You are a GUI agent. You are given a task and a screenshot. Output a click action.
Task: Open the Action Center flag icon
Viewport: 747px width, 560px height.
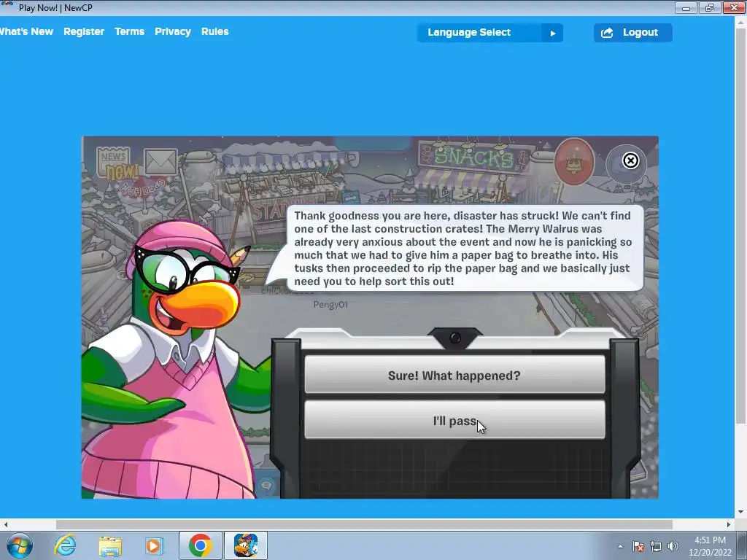638,546
